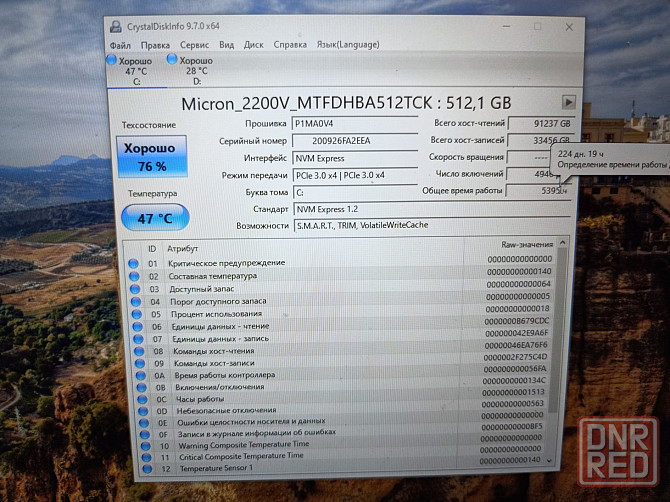Click the Прошивка field showing P1MA0V4
The width and height of the screenshot is (670, 502).
pyautogui.click(x=355, y=123)
